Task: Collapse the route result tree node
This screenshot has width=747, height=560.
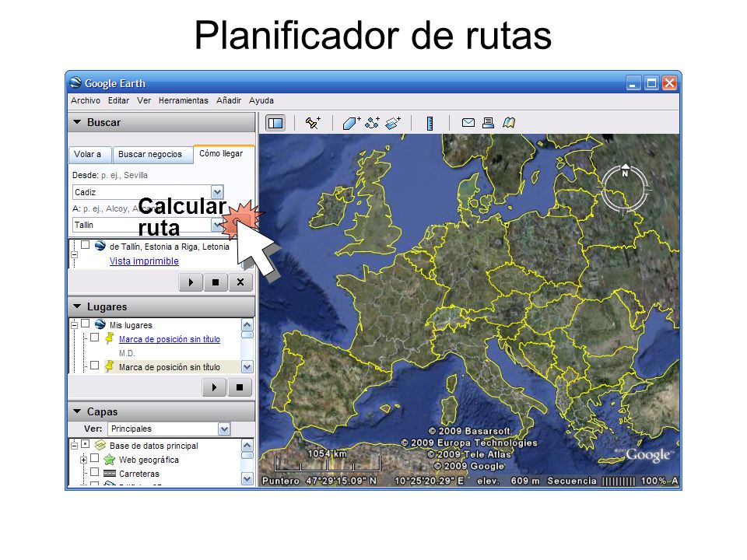Action: (x=75, y=255)
